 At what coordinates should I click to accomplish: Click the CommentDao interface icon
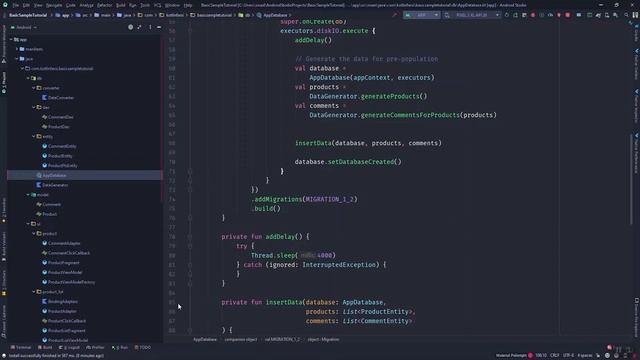(44, 117)
